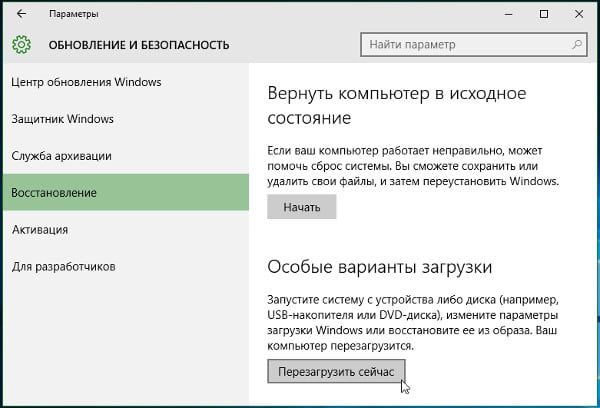
Task: Open Центр обновления Windows section
Action: (x=86, y=82)
